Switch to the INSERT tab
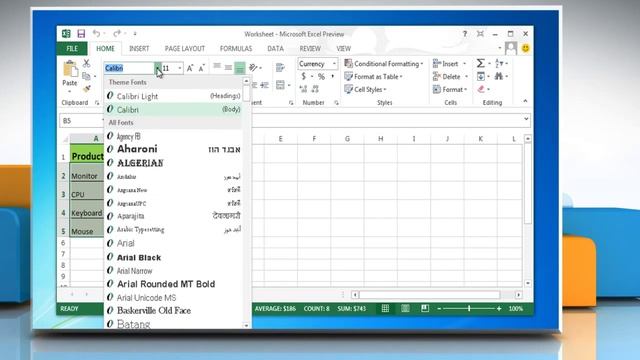Screen dimensions: 640x360 pyautogui.click(x=139, y=49)
